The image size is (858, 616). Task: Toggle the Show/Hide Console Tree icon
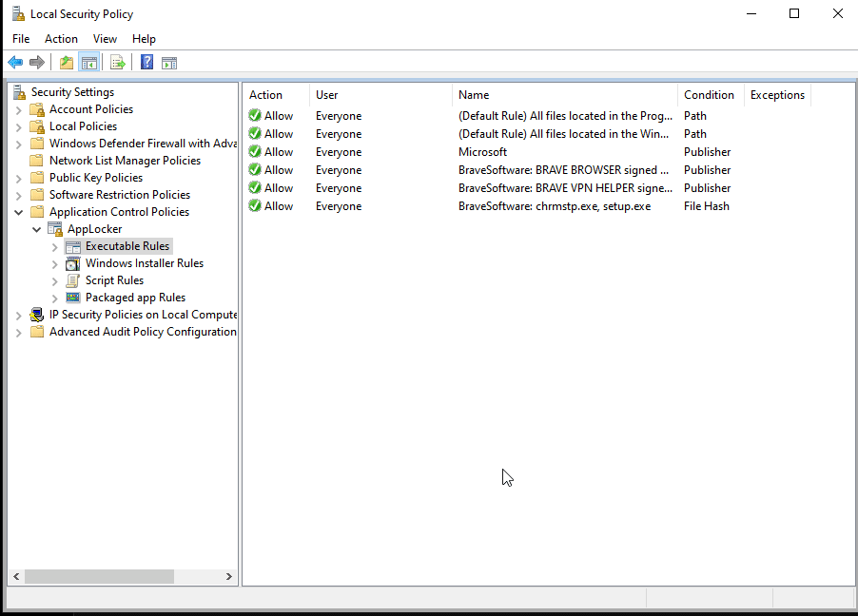tap(89, 63)
